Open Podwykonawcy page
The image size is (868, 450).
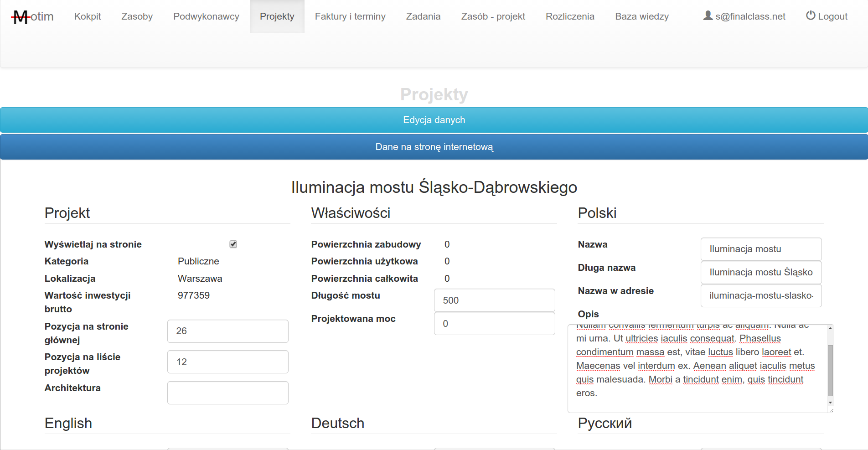tap(206, 16)
